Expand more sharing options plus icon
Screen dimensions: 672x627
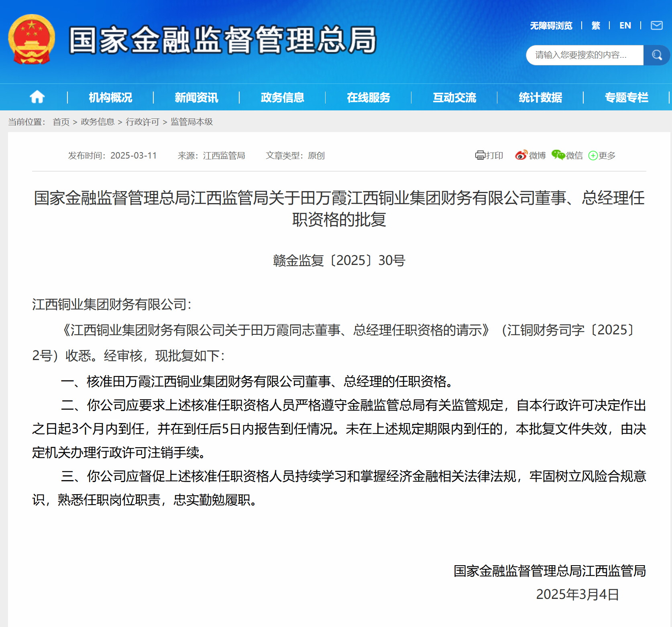pos(593,156)
